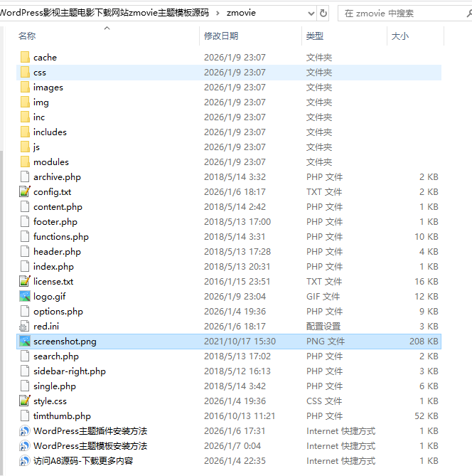Go to the WordPress影视主题 parent folder breadcrumb
The width and height of the screenshot is (472, 476).
click(104, 13)
